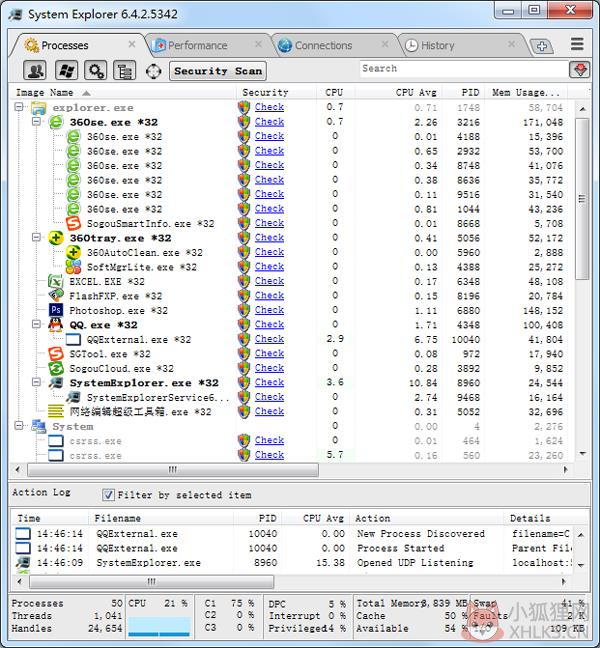Click Check link for QQExternal.exe

tap(269, 339)
